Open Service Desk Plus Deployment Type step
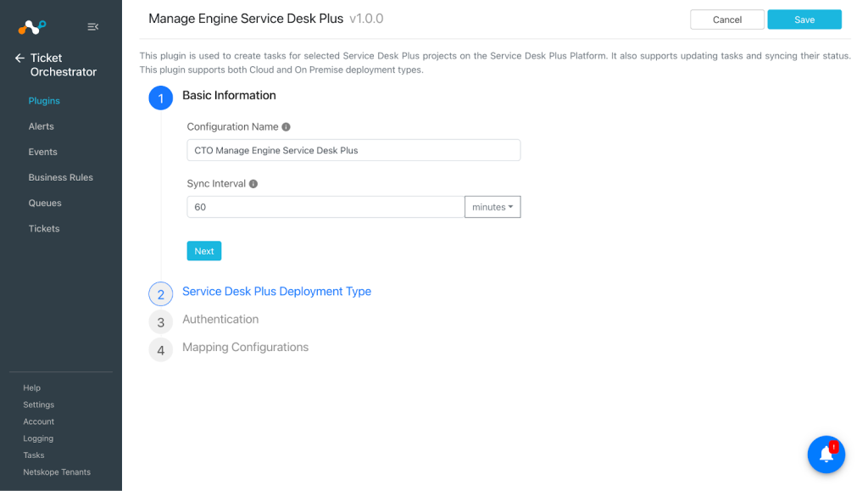The image size is (868, 491). [277, 291]
